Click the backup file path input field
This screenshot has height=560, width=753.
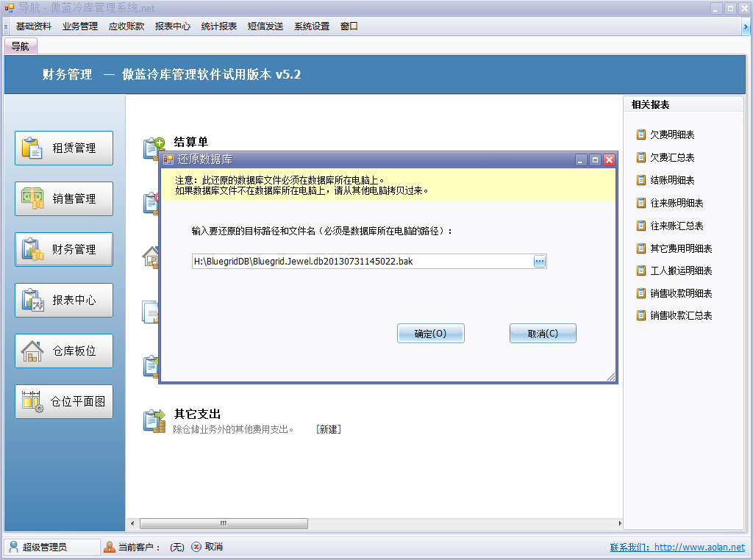tap(360, 262)
